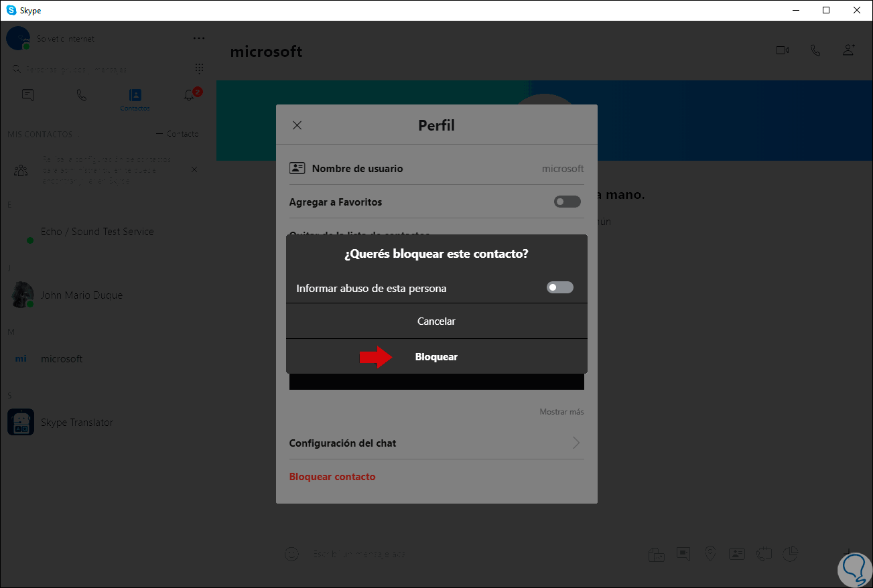Select the Contactos tab
This screenshot has height=588, width=873.
click(x=135, y=99)
